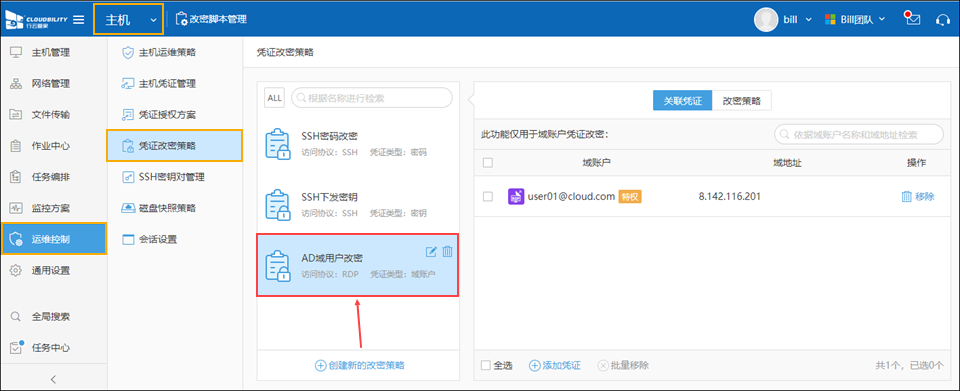The width and height of the screenshot is (960, 391).
Task: Check the user01@cloud.com row checkbox
Action: coord(488,196)
